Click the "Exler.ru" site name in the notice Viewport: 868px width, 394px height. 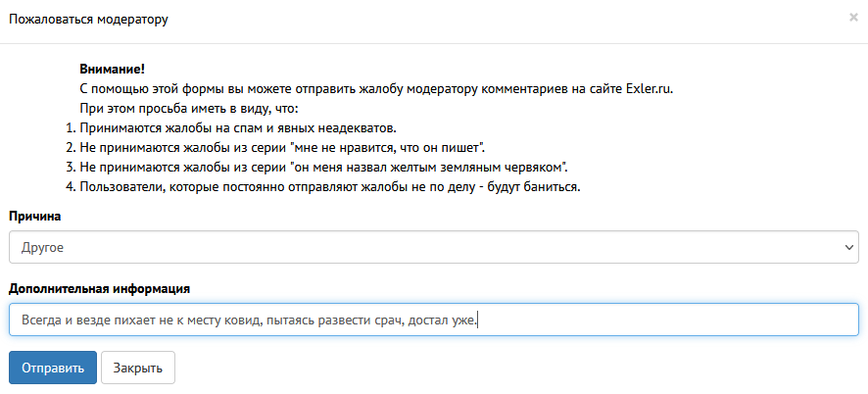(x=649, y=89)
